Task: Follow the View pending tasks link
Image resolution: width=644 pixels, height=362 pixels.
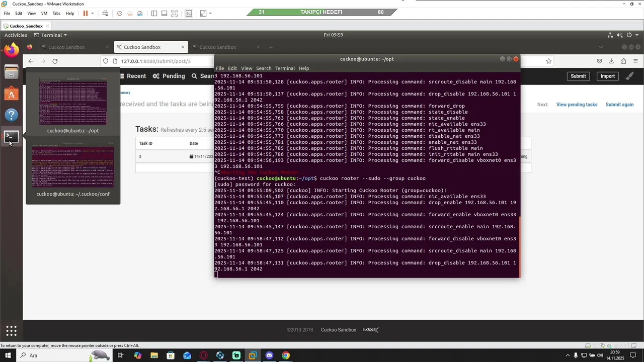Action: click(577, 105)
